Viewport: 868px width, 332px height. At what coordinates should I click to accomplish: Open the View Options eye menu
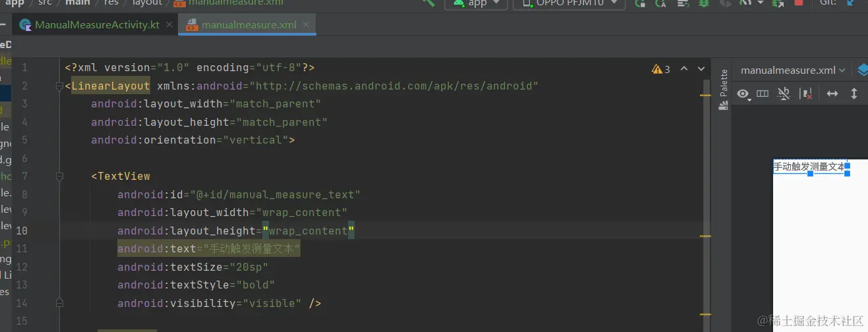744,94
